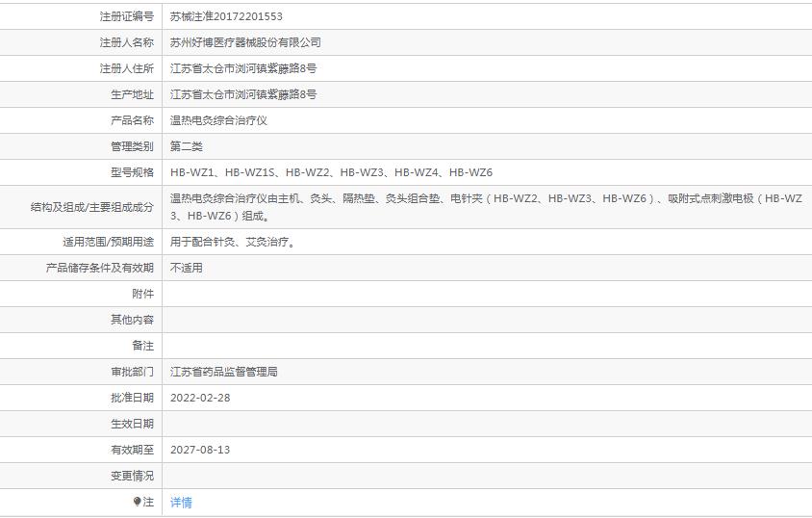Click the 产品储存条件及有效期 label
This screenshot has height=518, width=812.
(x=100, y=268)
